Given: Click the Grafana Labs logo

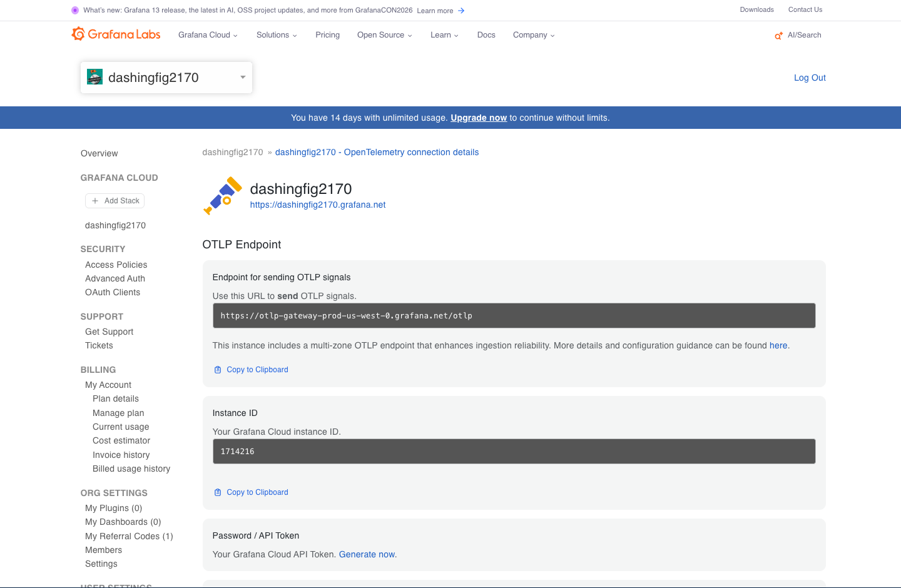Looking at the screenshot, I should pyautogui.click(x=116, y=34).
